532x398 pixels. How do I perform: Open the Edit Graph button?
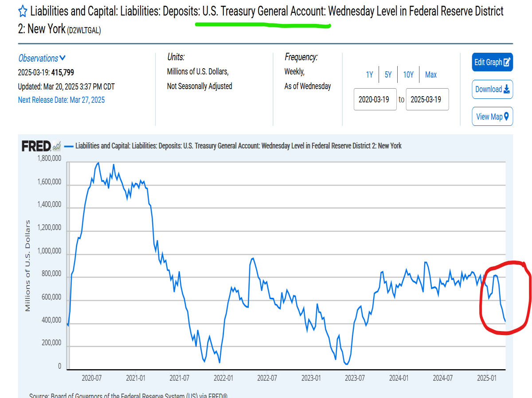(x=493, y=62)
